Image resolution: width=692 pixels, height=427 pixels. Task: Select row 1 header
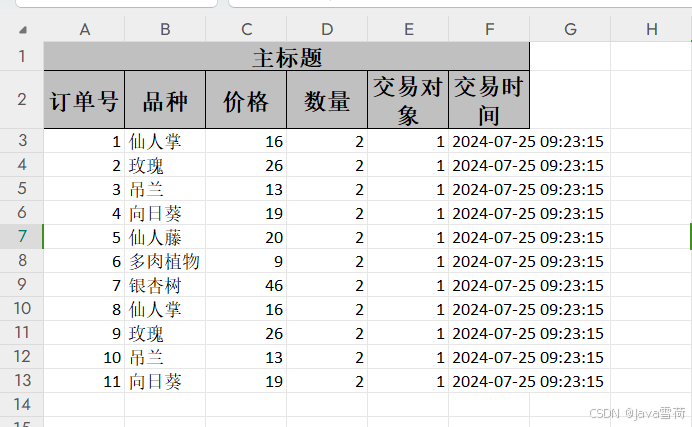(22, 56)
